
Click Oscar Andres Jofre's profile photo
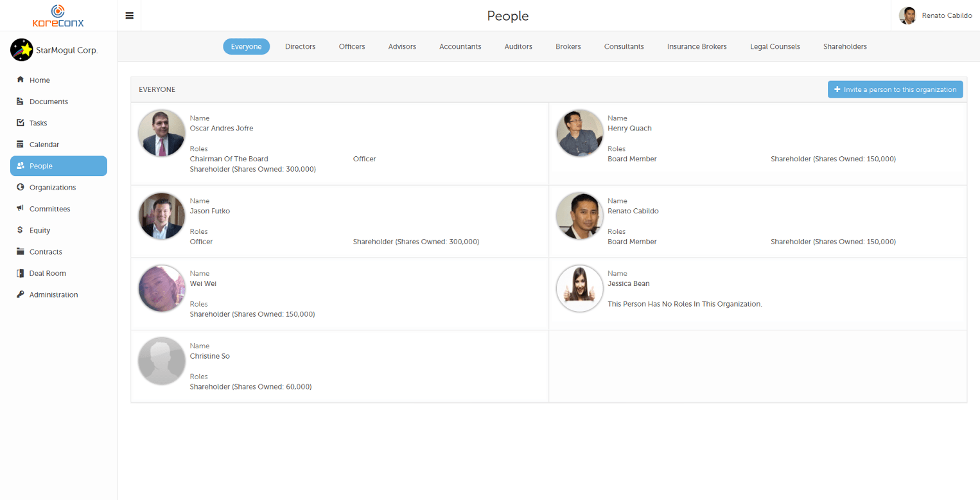point(161,133)
